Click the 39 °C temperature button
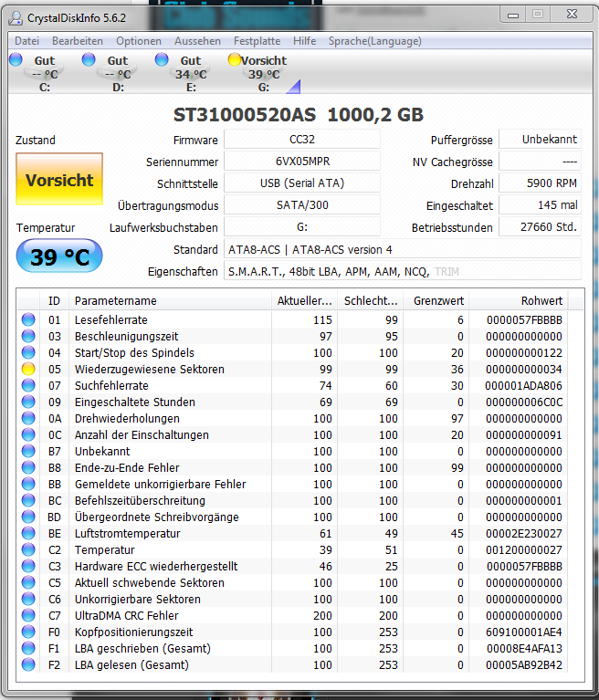599x700 pixels. click(x=59, y=256)
